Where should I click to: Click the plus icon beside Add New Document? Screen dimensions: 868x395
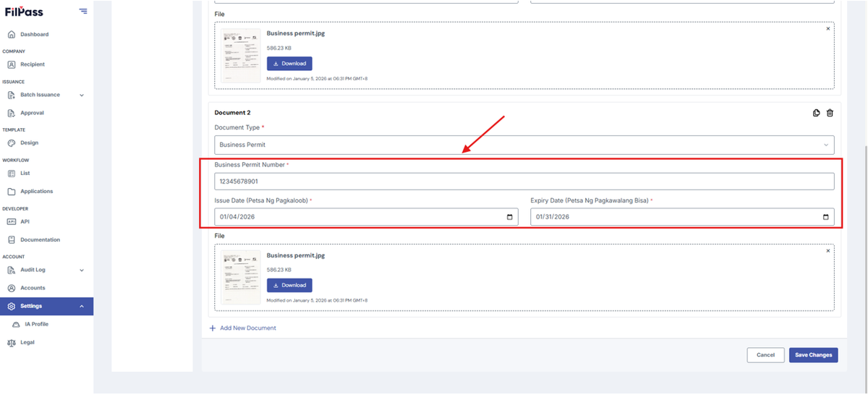(213, 328)
